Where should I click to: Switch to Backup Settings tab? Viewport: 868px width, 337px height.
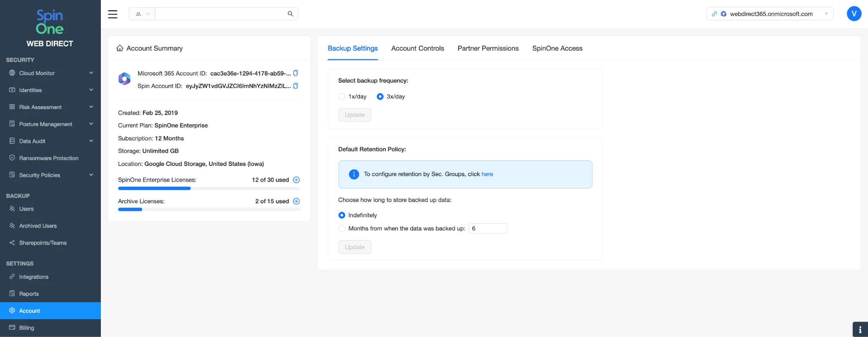point(353,48)
